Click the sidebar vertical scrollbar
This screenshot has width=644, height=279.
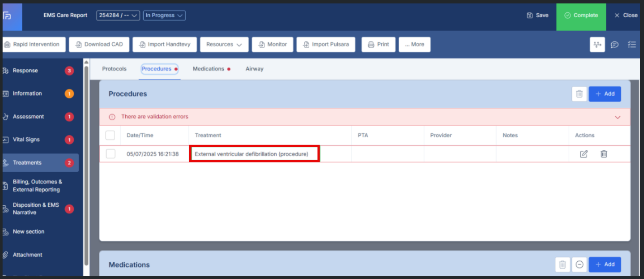click(x=86, y=164)
